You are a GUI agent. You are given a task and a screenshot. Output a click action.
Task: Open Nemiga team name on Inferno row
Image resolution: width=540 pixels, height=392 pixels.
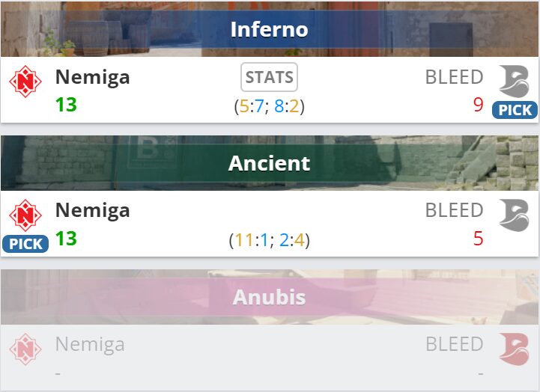point(92,77)
